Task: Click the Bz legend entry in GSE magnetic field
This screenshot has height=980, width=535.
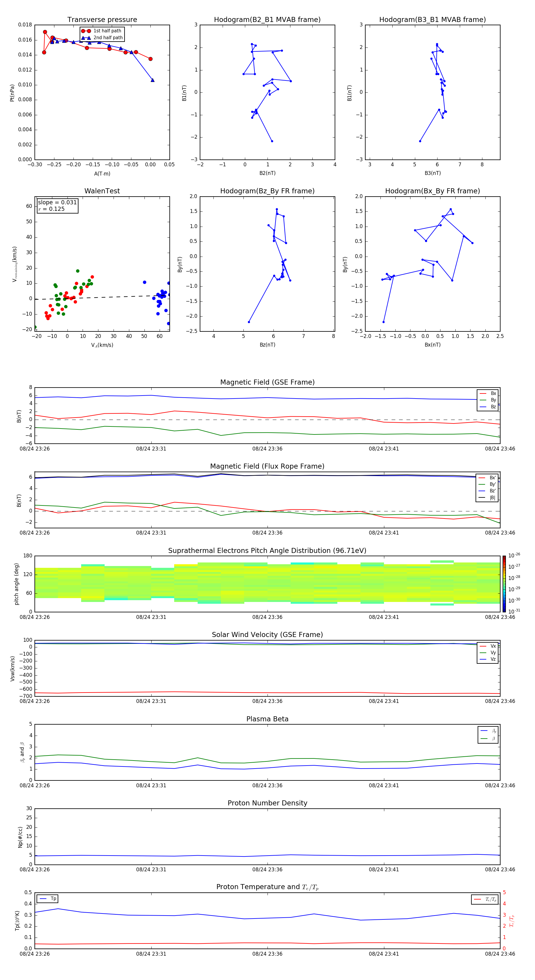Action: pyautogui.click(x=488, y=407)
